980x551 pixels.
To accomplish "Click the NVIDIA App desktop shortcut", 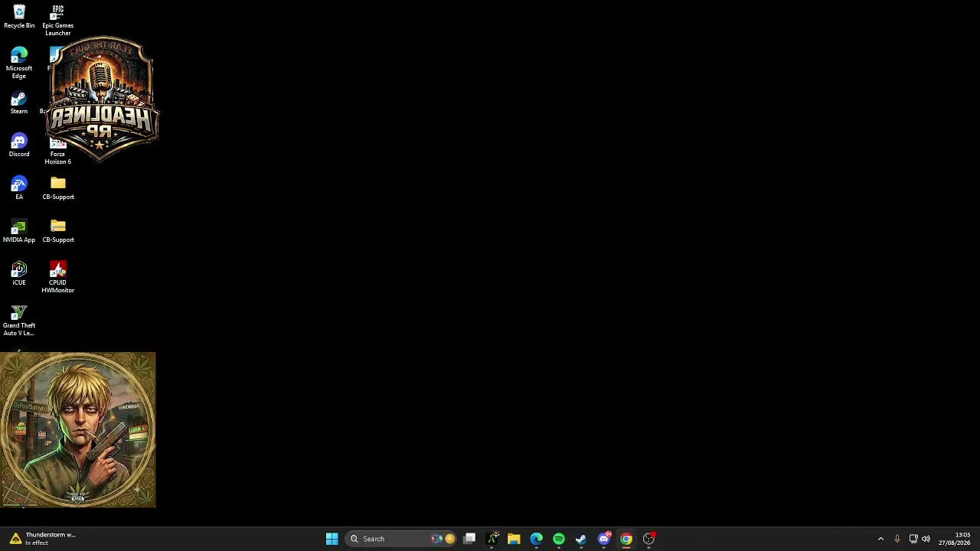I will pyautogui.click(x=19, y=231).
